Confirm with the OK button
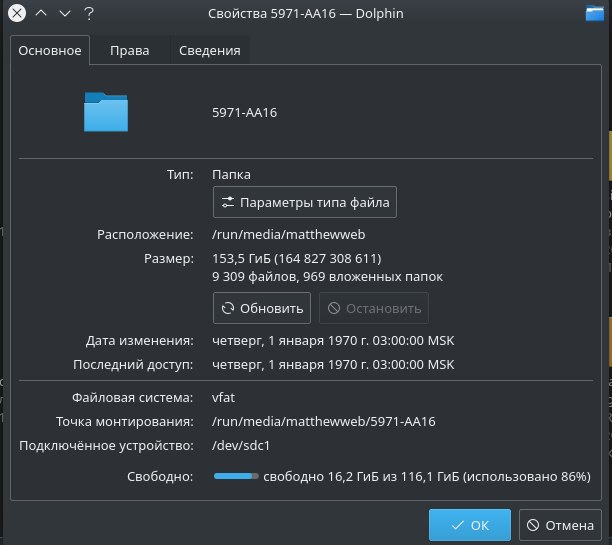 pyautogui.click(x=470, y=525)
